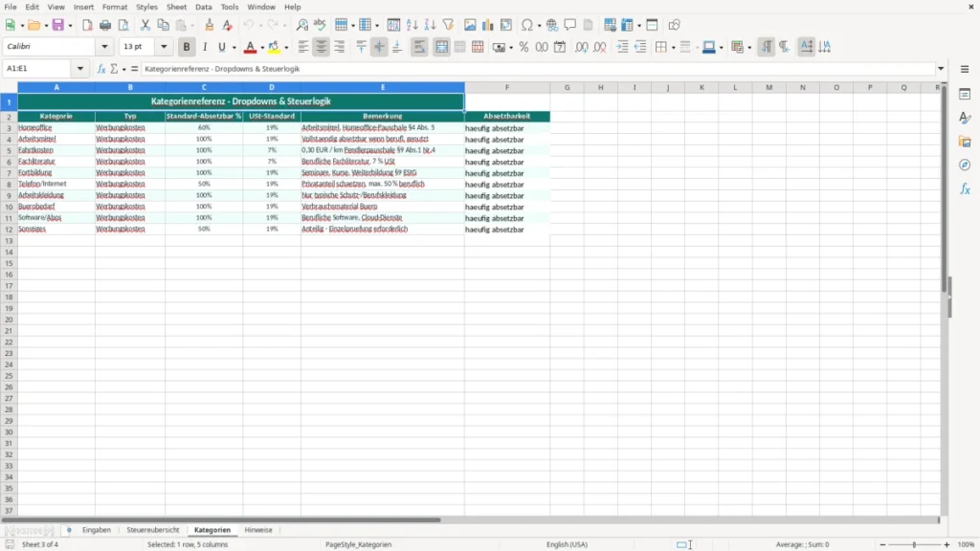Toggle Wrap Text
The image size is (980, 551).
point(419,47)
